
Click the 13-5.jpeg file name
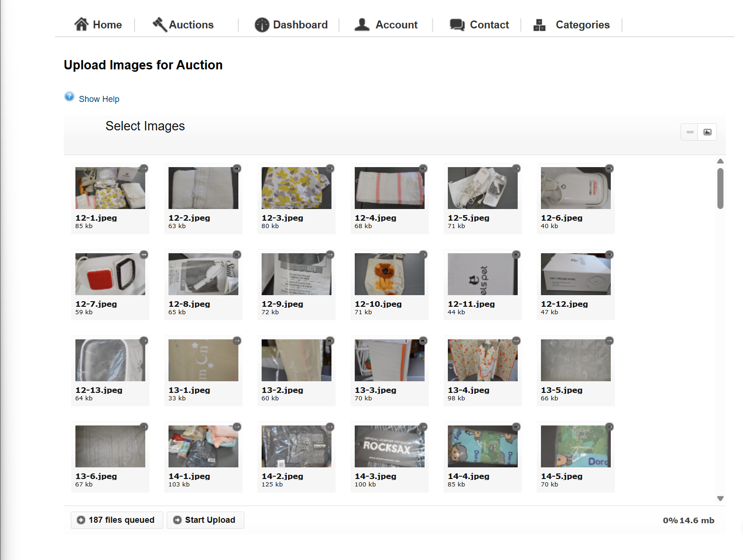point(561,390)
